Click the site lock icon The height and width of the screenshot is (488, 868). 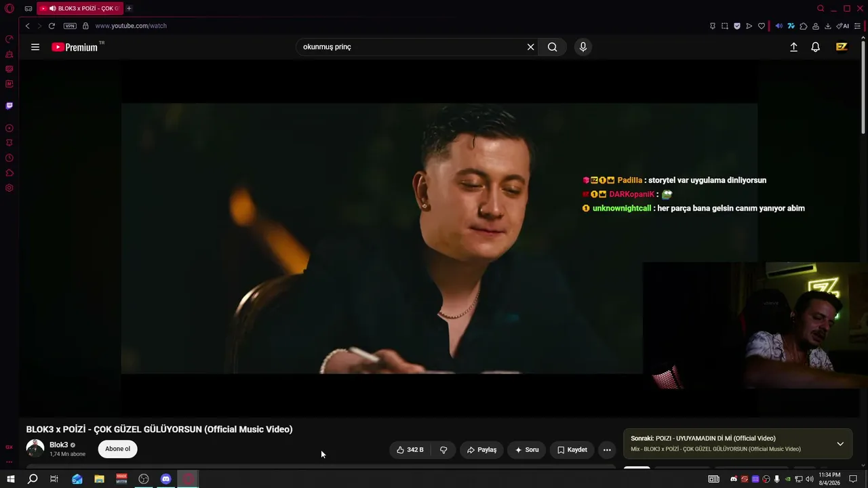point(85,26)
